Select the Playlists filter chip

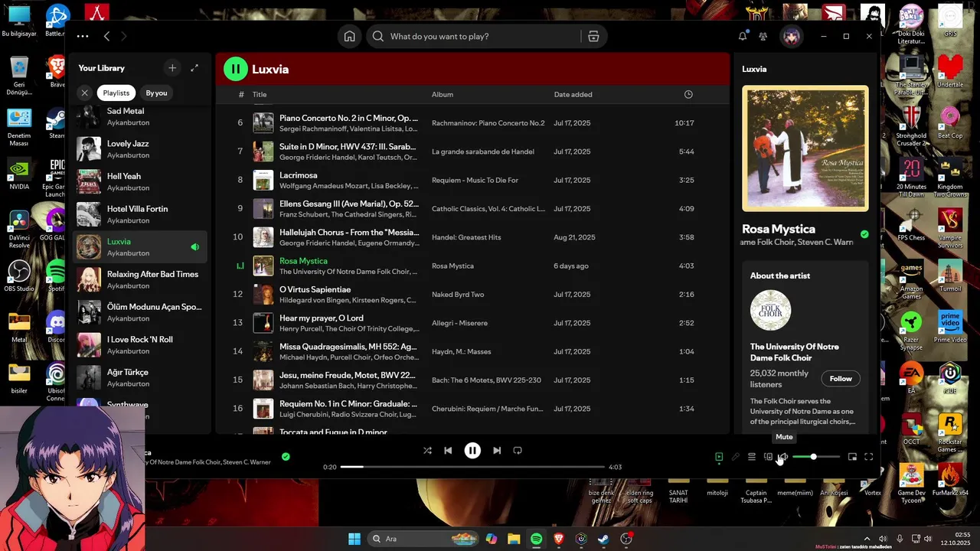(x=116, y=93)
